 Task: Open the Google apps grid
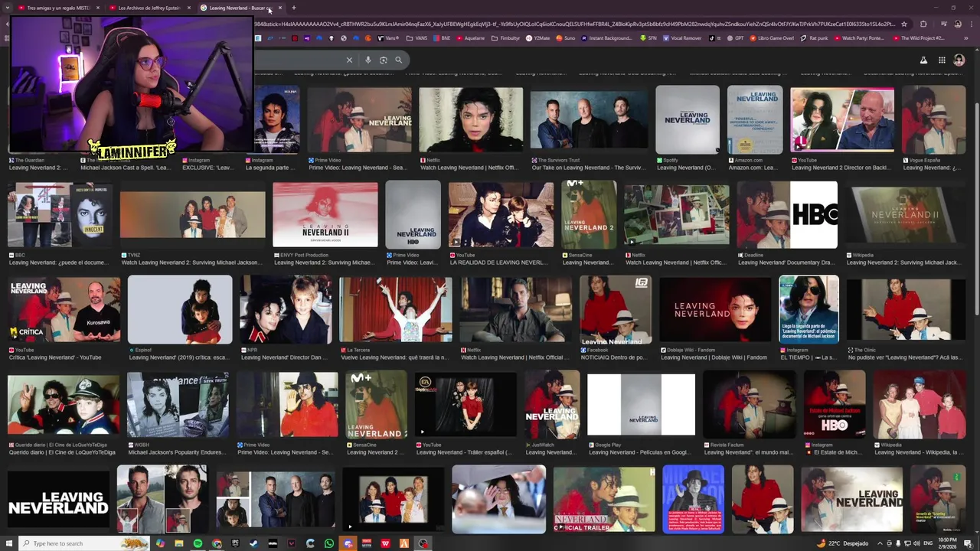[x=942, y=60]
